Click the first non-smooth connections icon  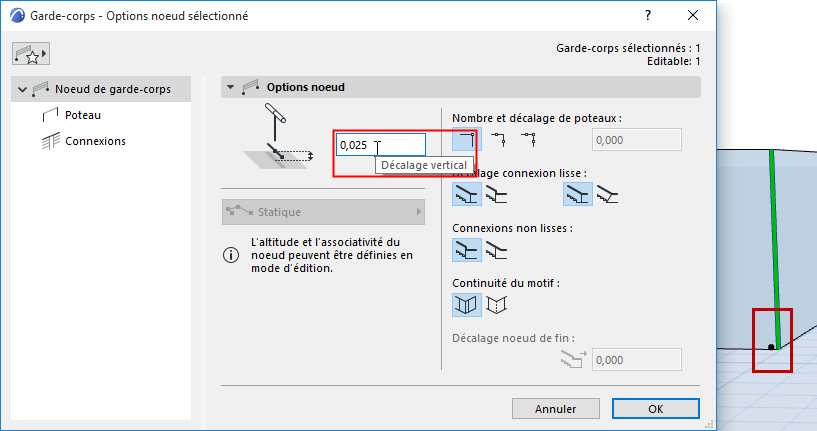click(465, 250)
